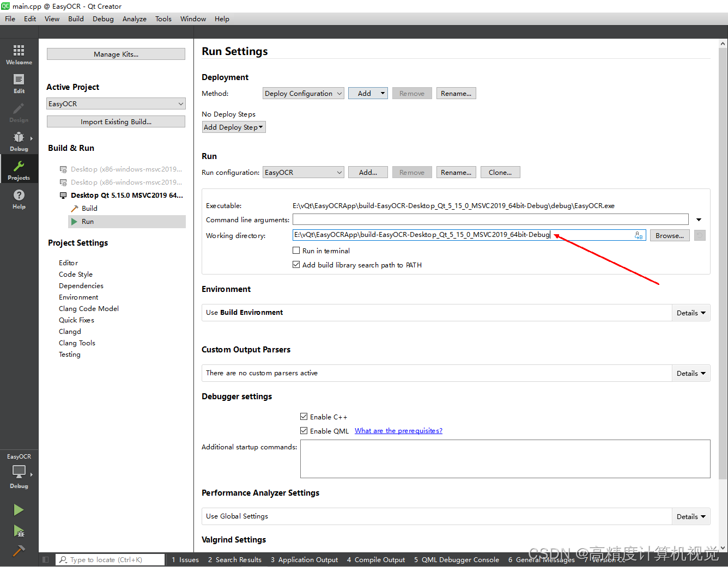Uncheck Add build library search path to PATH
Image resolution: width=728 pixels, height=567 pixels.
pyautogui.click(x=296, y=265)
